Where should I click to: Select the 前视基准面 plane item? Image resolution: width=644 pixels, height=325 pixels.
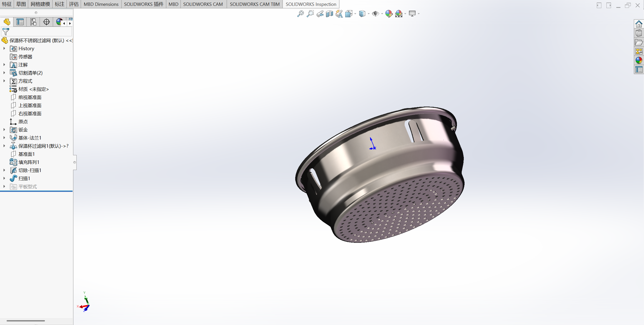[x=30, y=97]
